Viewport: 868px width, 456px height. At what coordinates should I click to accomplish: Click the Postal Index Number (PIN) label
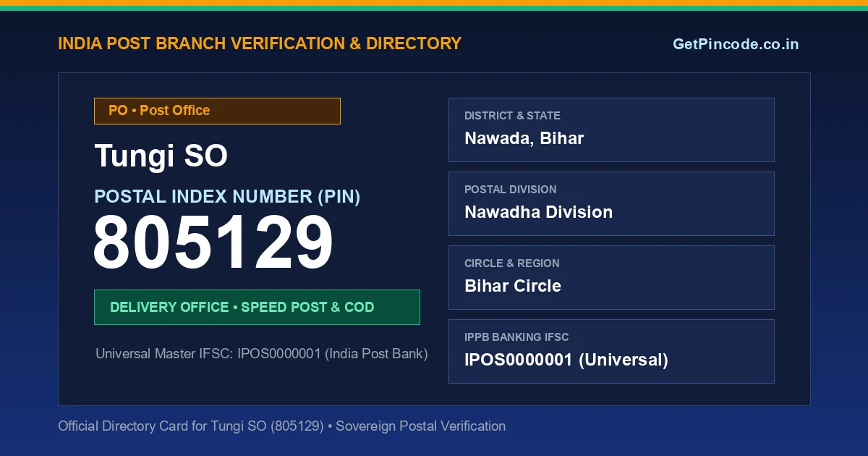coord(227,196)
